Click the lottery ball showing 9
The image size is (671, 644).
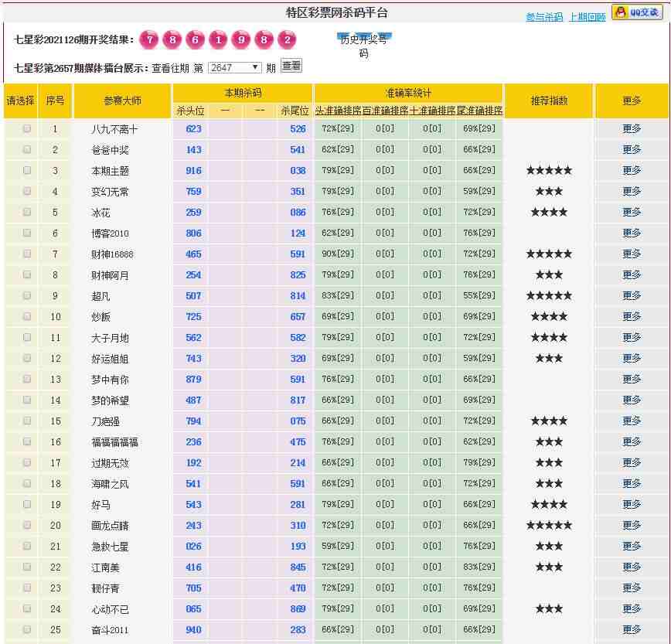(241, 40)
